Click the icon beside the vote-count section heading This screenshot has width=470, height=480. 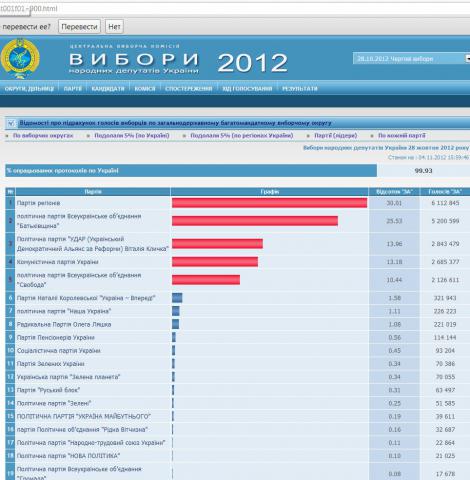pos(11,123)
